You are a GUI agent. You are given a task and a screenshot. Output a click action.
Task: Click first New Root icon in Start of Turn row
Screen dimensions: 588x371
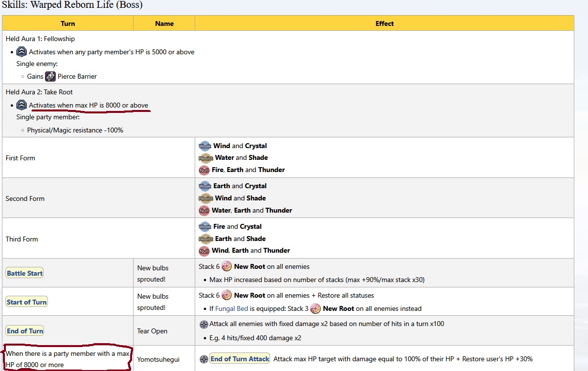pos(226,295)
